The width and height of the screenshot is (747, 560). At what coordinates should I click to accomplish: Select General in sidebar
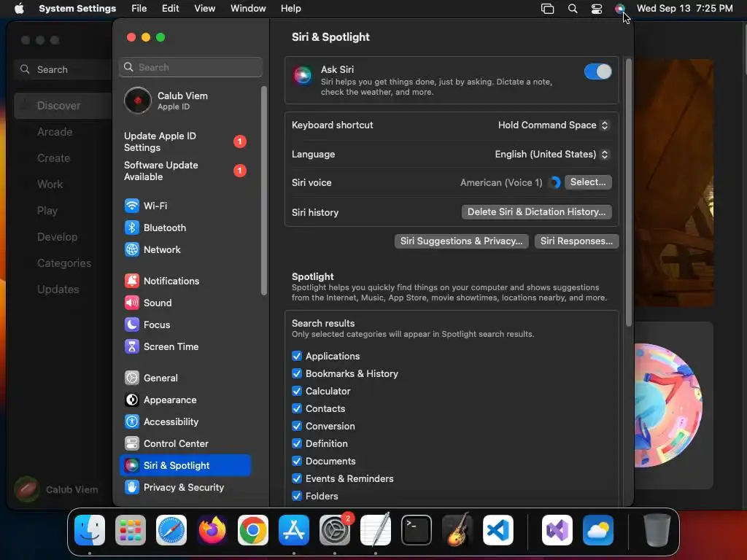(x=185, y=378)
